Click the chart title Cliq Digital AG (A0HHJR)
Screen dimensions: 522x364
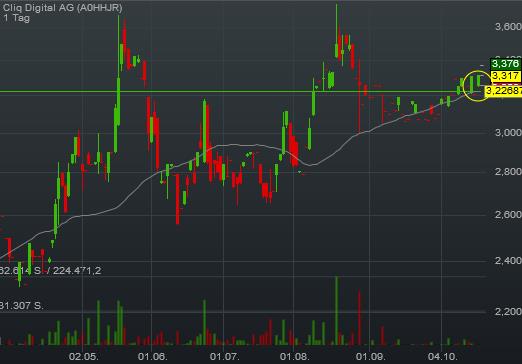point(62,7)
